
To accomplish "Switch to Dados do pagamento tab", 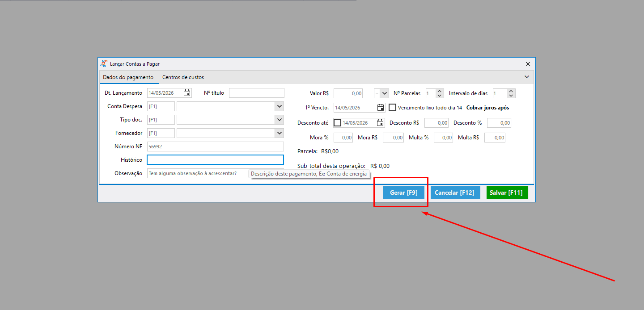I will (x=128, y=77).
